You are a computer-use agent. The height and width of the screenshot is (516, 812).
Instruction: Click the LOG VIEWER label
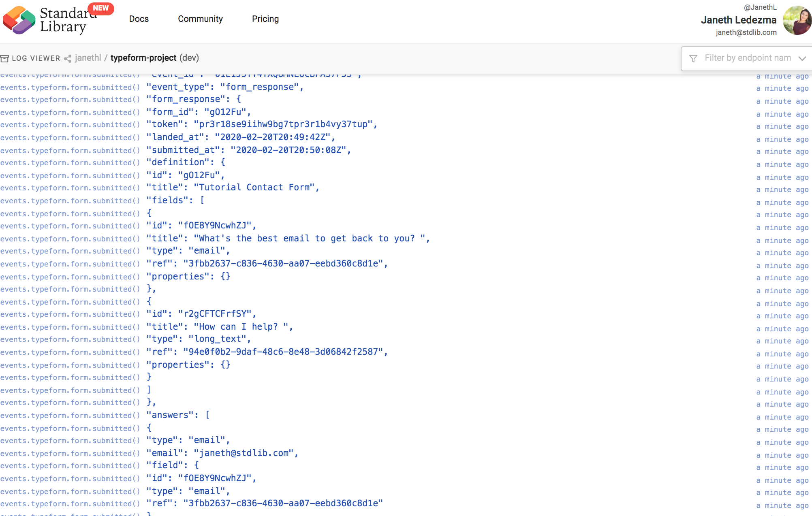point(36,58)
